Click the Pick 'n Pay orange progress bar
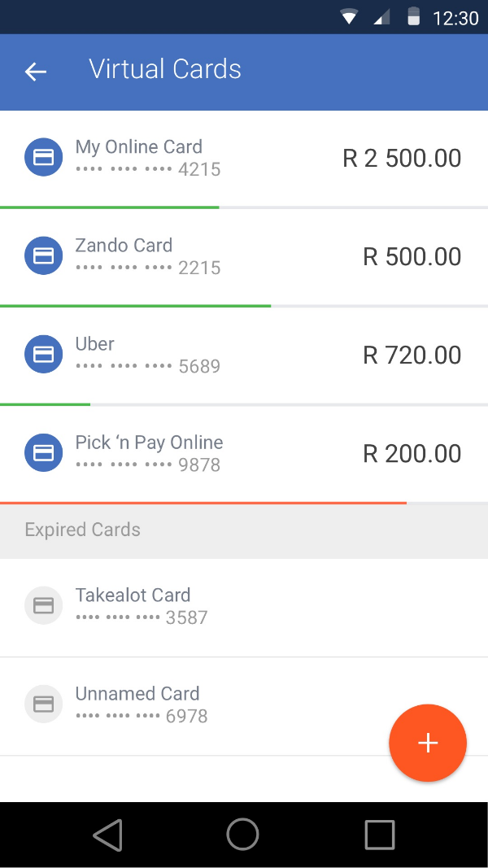Image resolution: width=488 pixels, height=868 pixels. click(x=203, y=503)
